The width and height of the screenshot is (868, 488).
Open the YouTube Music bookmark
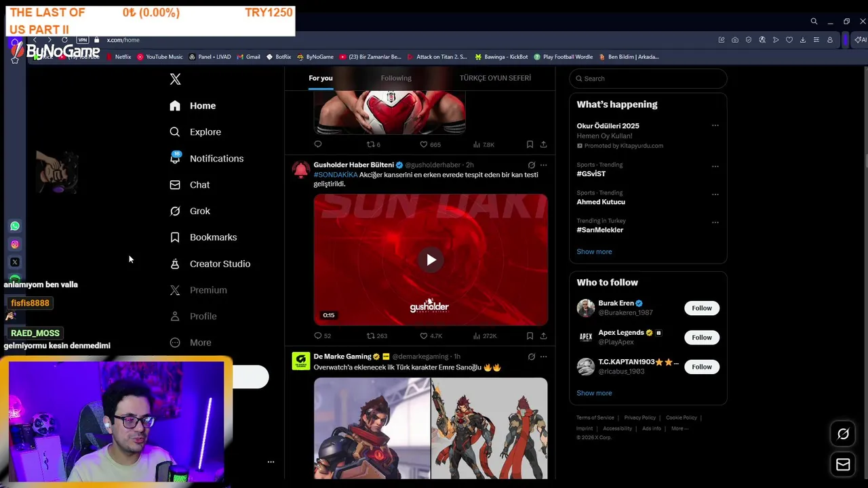160,57
